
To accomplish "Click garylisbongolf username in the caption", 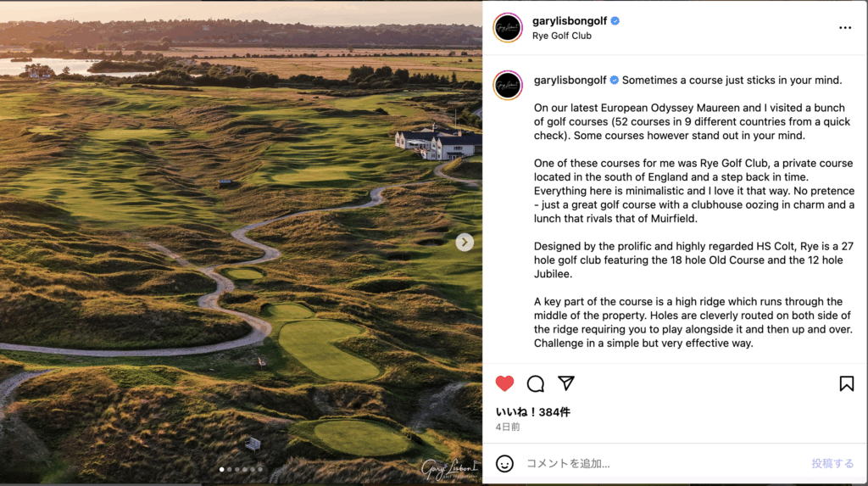I will (x=570, y=81).
